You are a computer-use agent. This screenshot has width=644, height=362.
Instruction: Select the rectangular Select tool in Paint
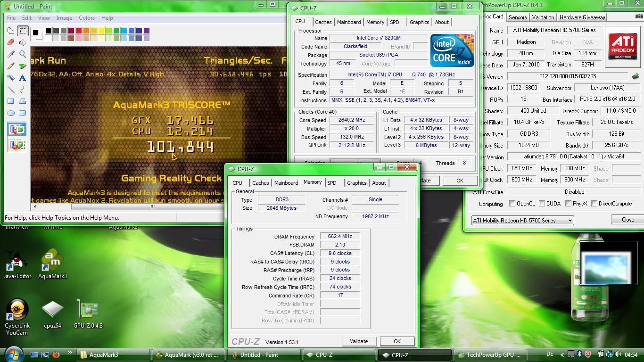pos(22,31)
